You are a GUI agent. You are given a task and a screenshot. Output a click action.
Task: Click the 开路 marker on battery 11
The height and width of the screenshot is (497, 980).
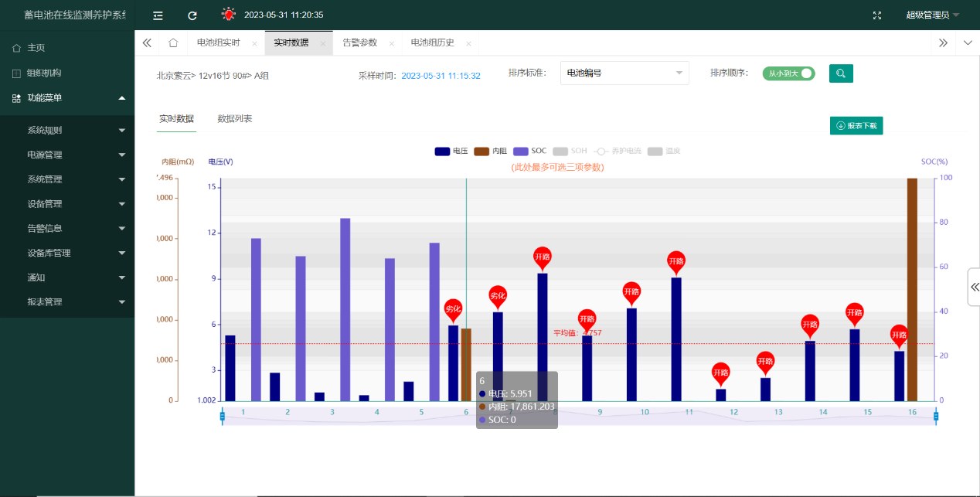click(676, 263)
